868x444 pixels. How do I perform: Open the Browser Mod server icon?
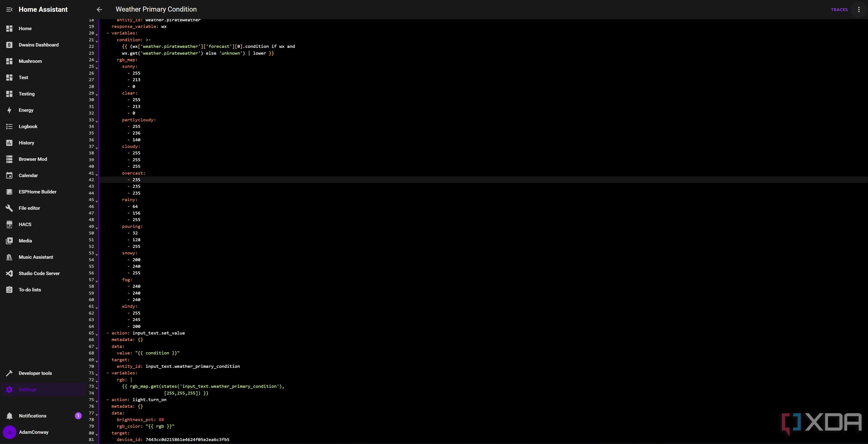pyautogui.click(x=10, y=159)
